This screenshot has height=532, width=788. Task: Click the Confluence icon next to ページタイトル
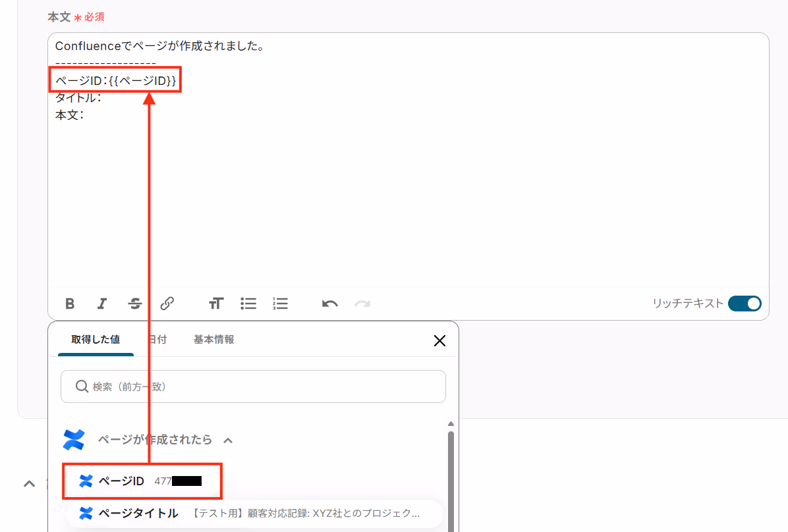click(86, 514)
